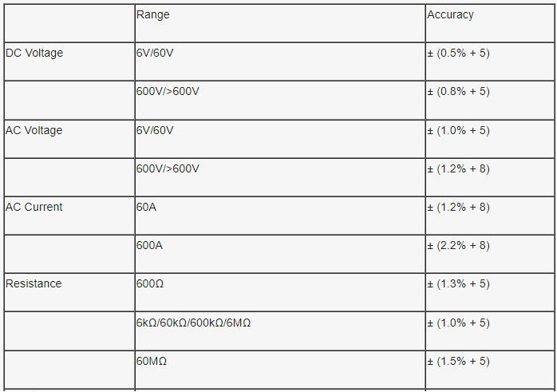The image size is (557, 392).
Task: Click the 600V/>600V range under AC Voltage
Action: (168, 168)
